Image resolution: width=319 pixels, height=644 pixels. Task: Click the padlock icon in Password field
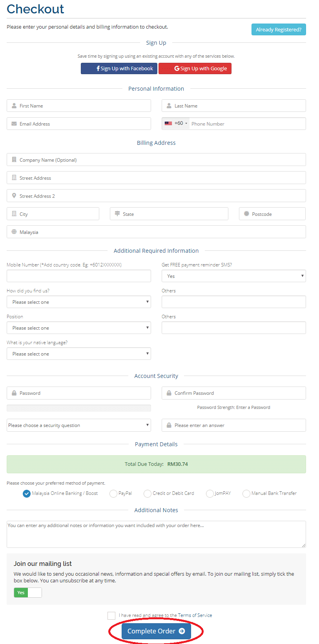click(14, 393)
